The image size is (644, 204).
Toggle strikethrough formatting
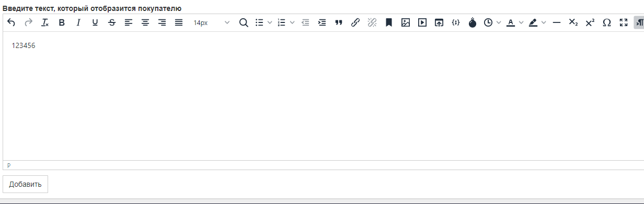[x=112, y=22]
